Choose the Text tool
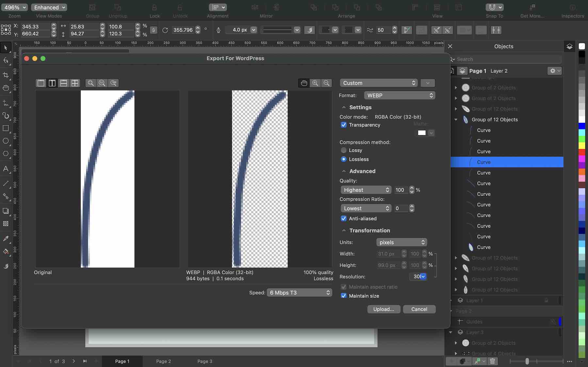588x367 pixels. click(6, 169)
